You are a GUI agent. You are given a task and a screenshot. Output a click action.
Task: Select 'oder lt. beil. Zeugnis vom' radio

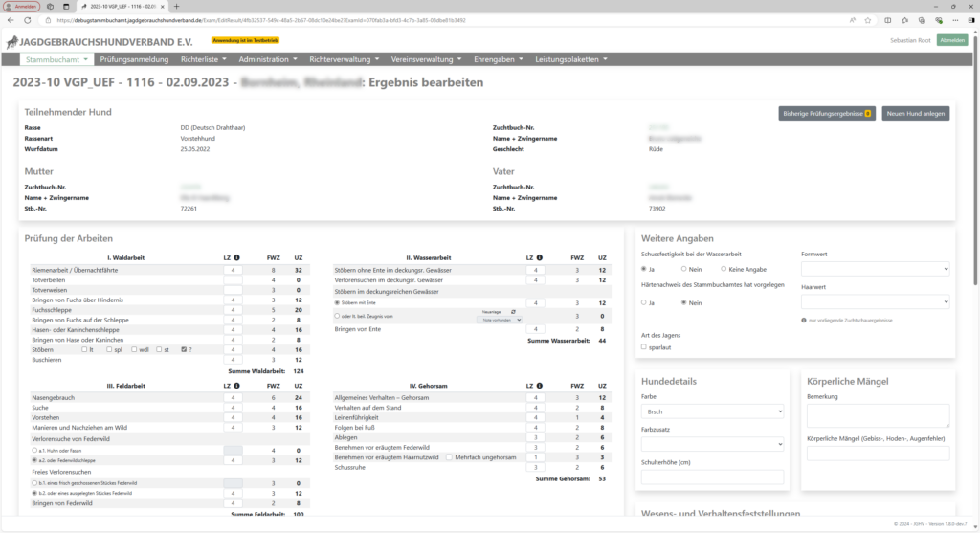click(338, 316)
